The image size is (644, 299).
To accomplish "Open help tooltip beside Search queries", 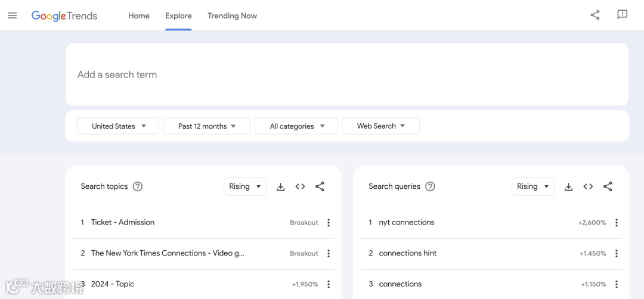I will coord(430,186).
